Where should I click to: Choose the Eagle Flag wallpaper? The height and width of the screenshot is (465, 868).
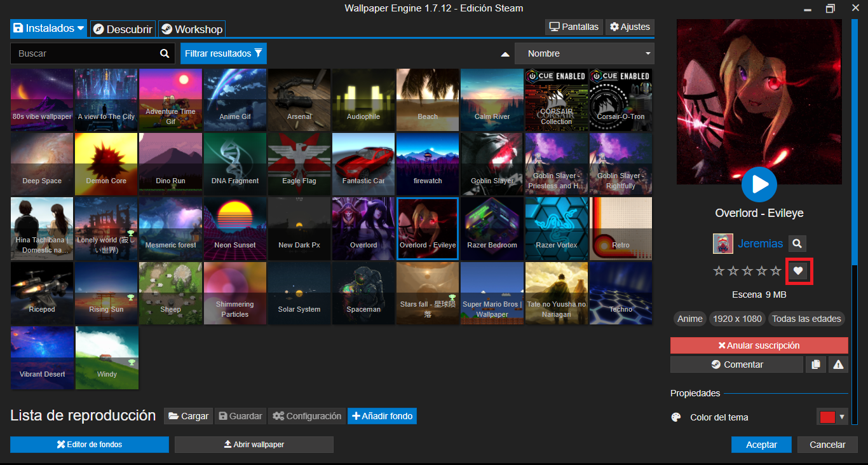click(x=299, y=163)
